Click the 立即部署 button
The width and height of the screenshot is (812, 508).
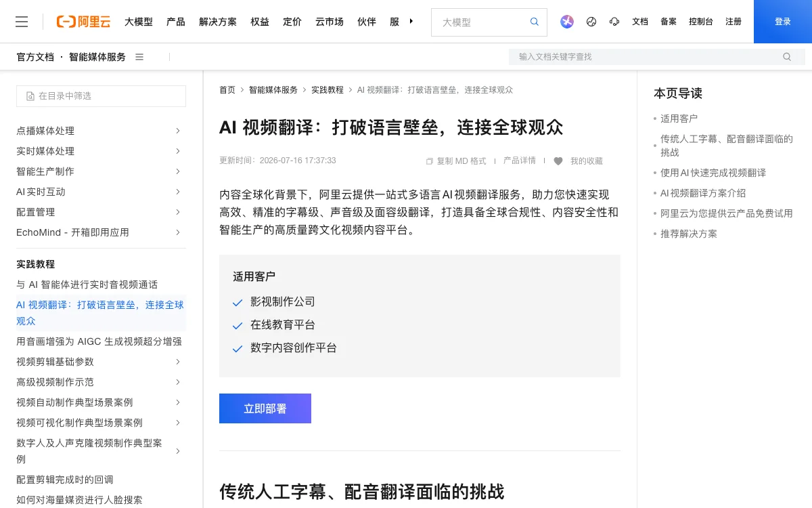tap(265, 408)
